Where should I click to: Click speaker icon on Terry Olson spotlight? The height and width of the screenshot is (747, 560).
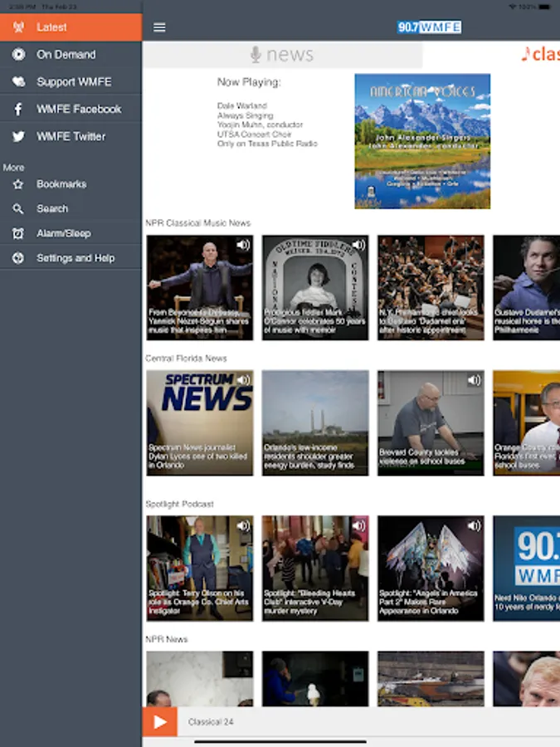point(243,525)
